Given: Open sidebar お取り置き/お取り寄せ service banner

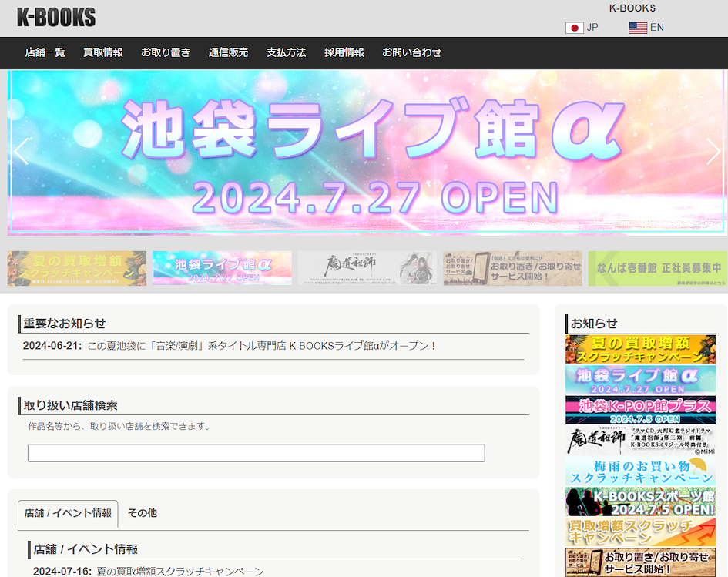Looking at the screenshot, I should tap(640, 562).
